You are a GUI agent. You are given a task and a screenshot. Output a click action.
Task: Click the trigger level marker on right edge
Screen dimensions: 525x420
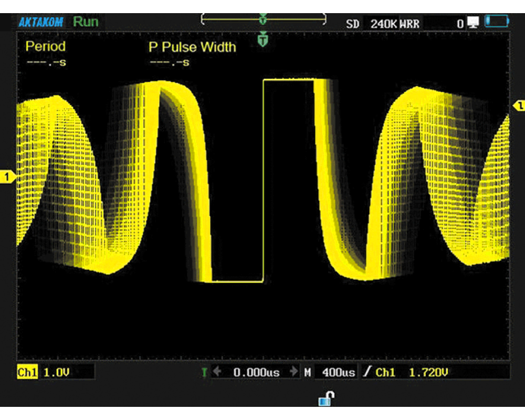(519, 106)
